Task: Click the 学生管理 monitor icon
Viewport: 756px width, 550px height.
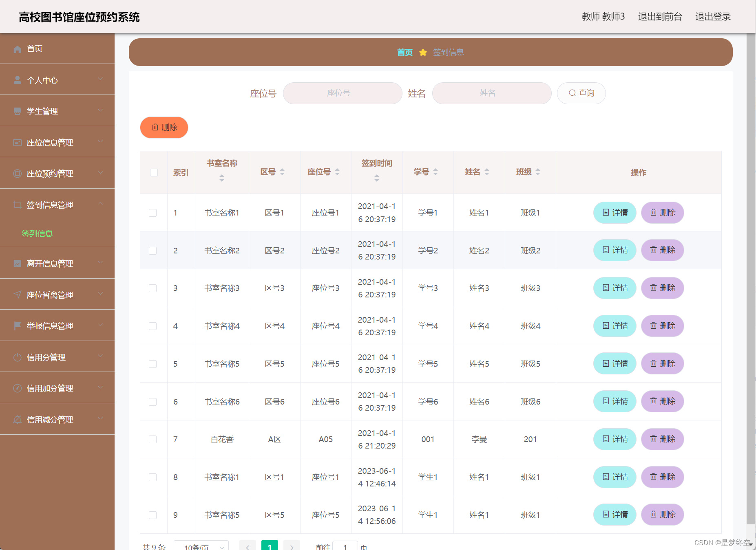Action: pyautogui.click(x=17, y=111)
